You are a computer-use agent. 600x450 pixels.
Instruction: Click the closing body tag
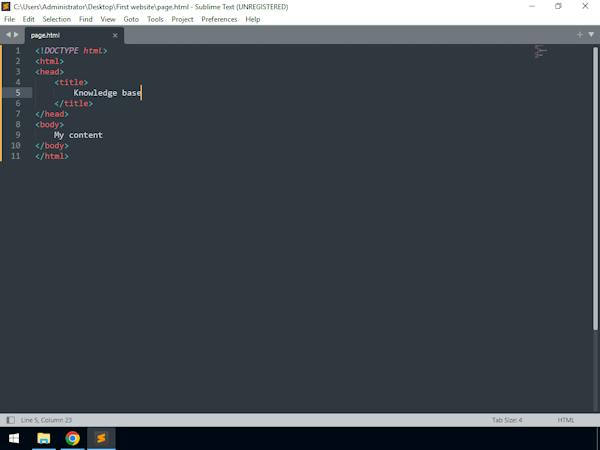(x=52, y=145)
